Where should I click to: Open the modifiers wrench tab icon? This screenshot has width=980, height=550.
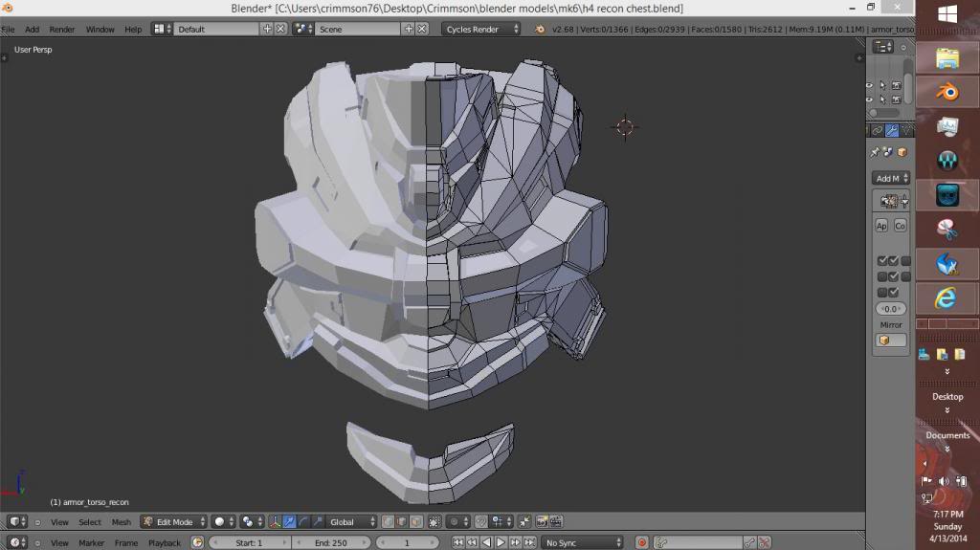pyautogui.click(x=891, y=131)
